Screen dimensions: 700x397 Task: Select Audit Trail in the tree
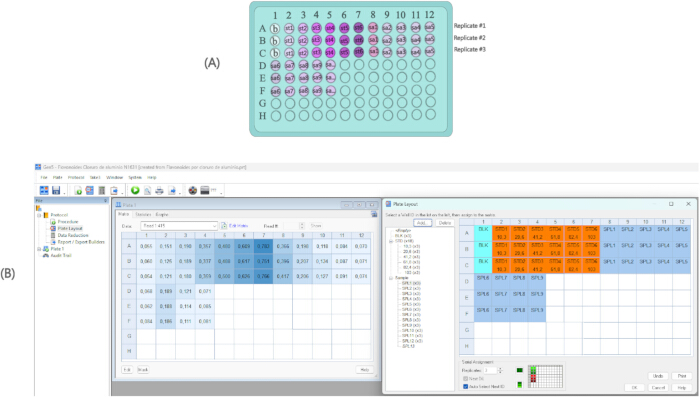(x=61, y=255)
